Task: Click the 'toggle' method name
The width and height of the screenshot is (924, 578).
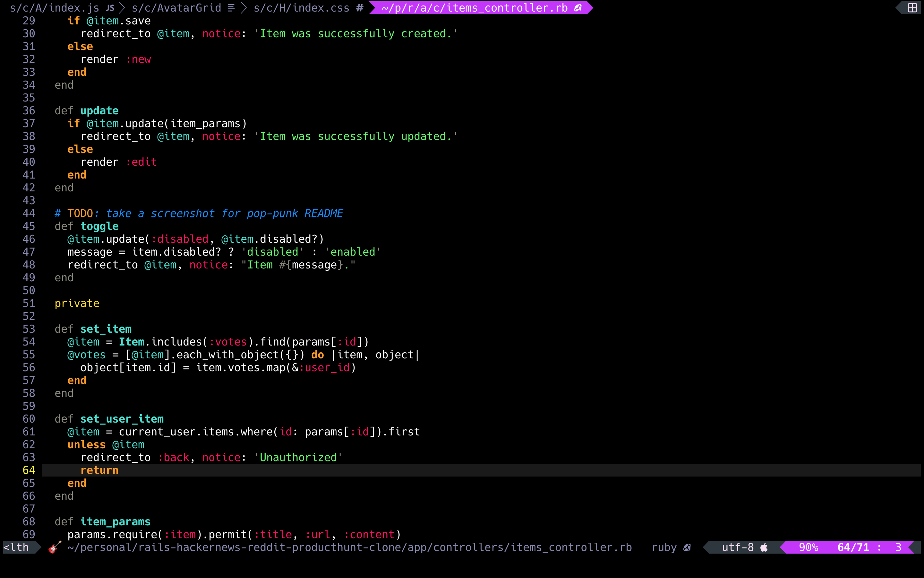Action: pos(99,226)
